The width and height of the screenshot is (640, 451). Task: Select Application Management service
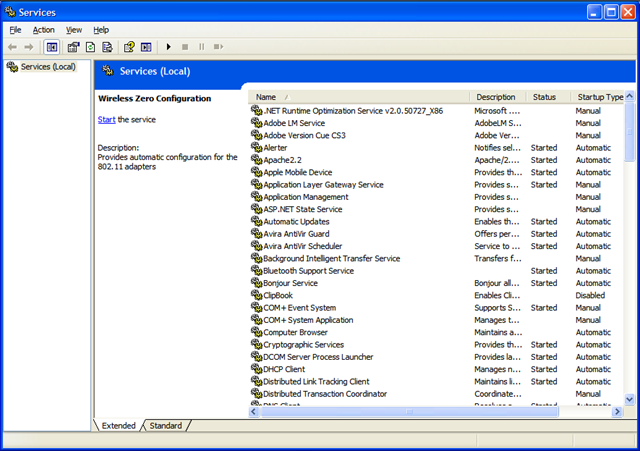click(436, 197)
